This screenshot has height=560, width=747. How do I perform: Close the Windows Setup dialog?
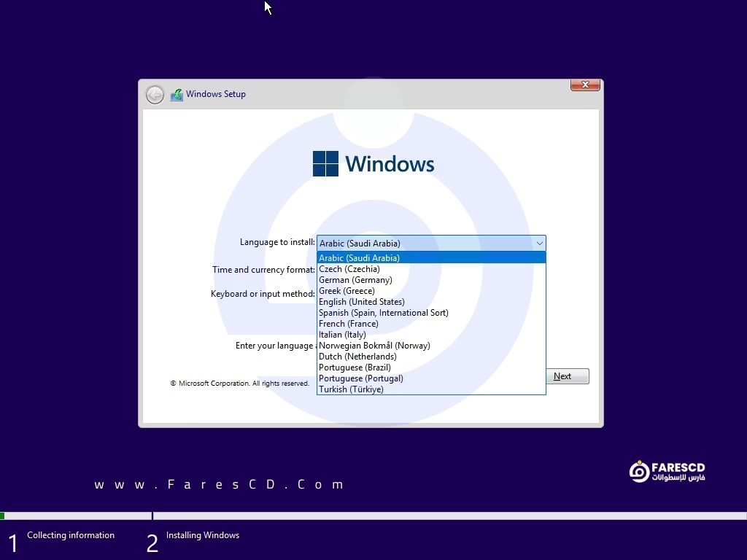(x=585, y=85)
